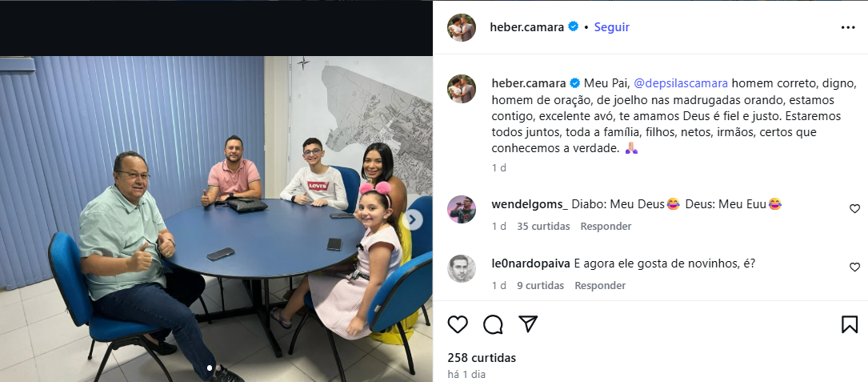Open heber.camara username in header

(526, 27)
